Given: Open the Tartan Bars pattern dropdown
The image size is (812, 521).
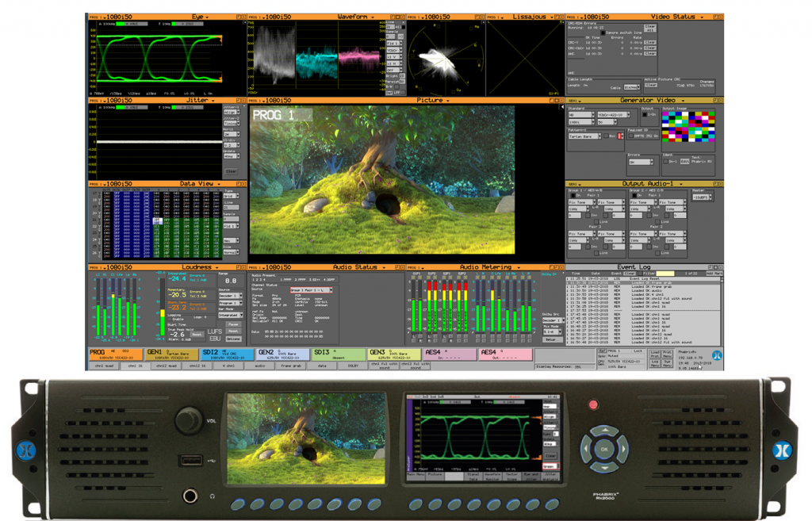Looking at the screenshot, I should (584, 136).
